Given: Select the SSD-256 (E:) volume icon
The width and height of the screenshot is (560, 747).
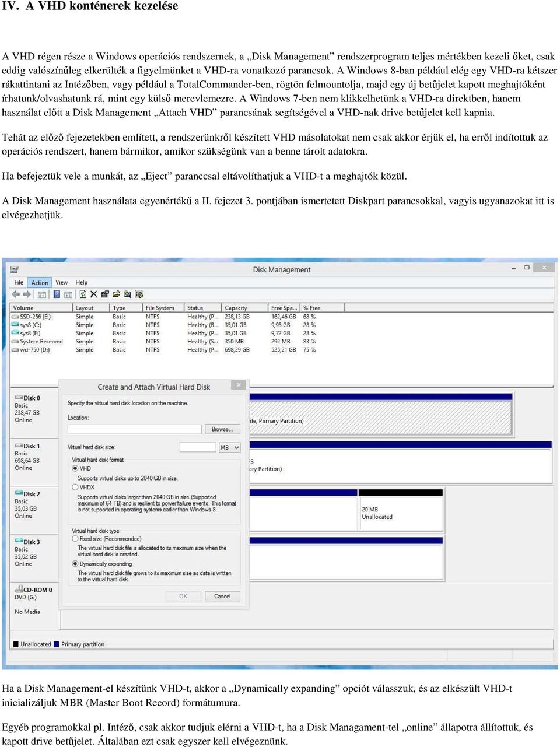Looking at the screenshot, I should pyautogui.click(x=15, y=317).
